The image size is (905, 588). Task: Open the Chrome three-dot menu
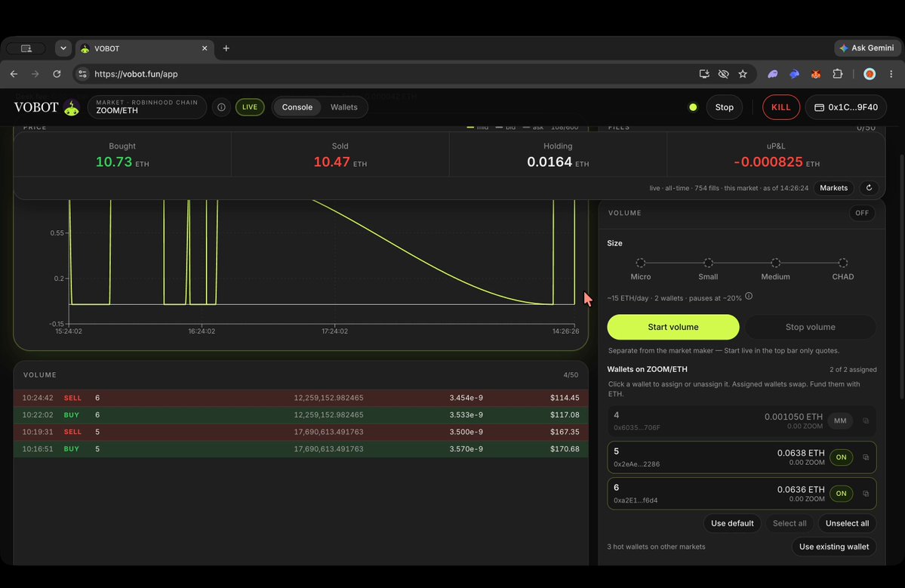click(x=891, y=74)
